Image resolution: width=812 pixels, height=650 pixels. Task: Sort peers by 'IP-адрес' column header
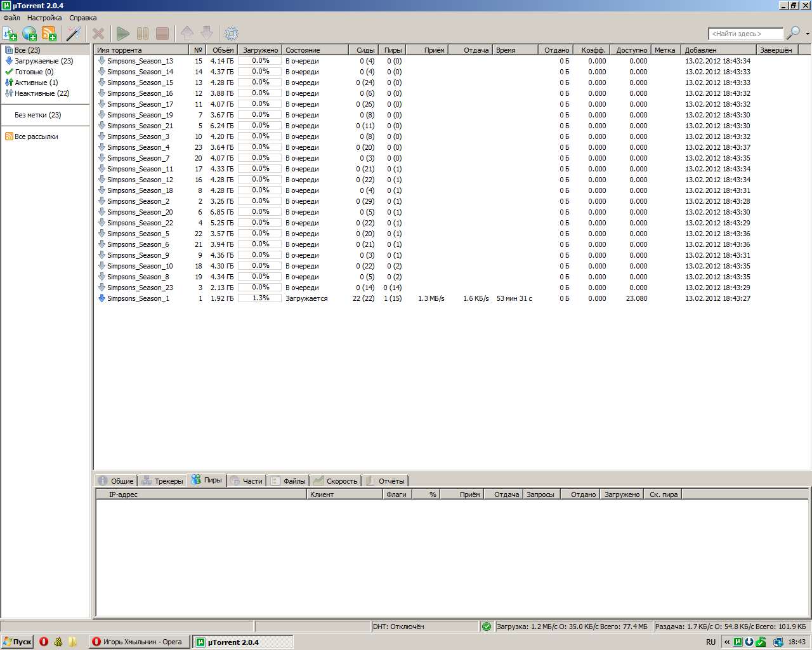[202, 494]
